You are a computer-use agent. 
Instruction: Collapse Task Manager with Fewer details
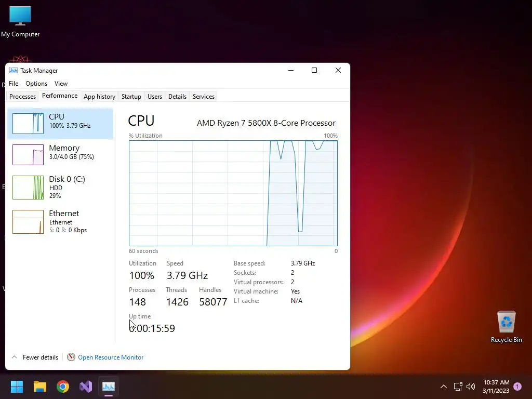click(x=35, y=357)
